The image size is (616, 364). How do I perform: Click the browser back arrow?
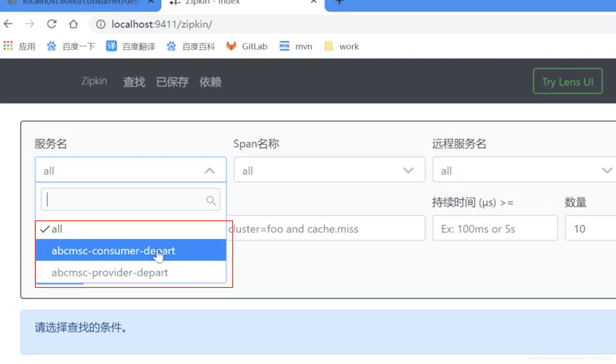click(x=8, y=24)
